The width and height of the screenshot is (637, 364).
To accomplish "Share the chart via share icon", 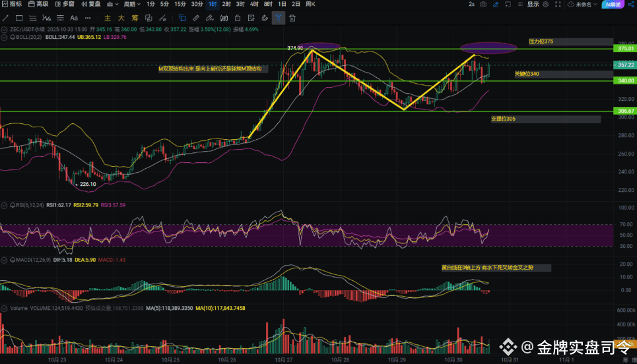I will click(630, 4).
